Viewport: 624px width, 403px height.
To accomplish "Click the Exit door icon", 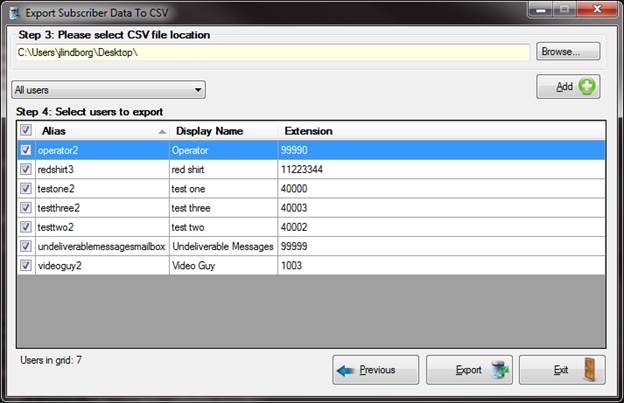I will (590, 370).
